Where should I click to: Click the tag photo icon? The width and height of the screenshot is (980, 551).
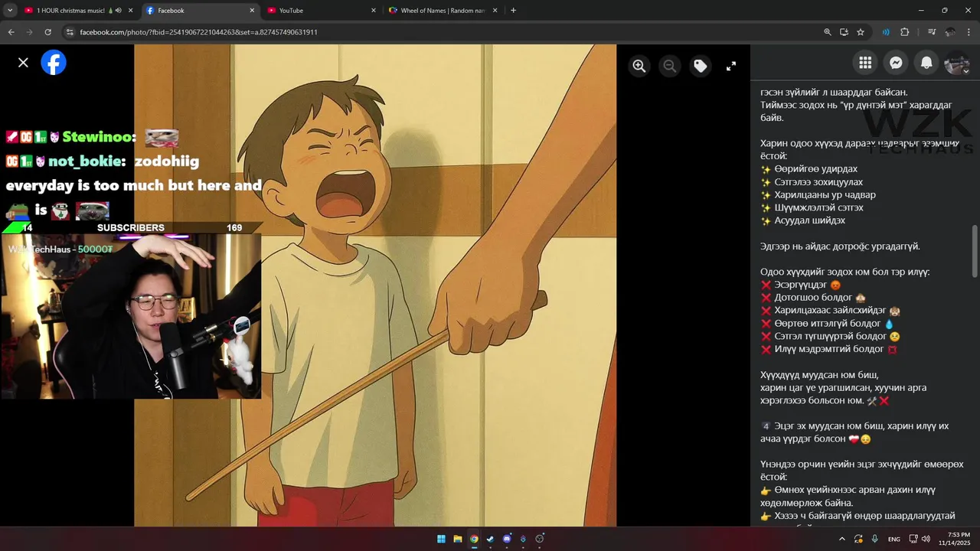pos(701,66)
